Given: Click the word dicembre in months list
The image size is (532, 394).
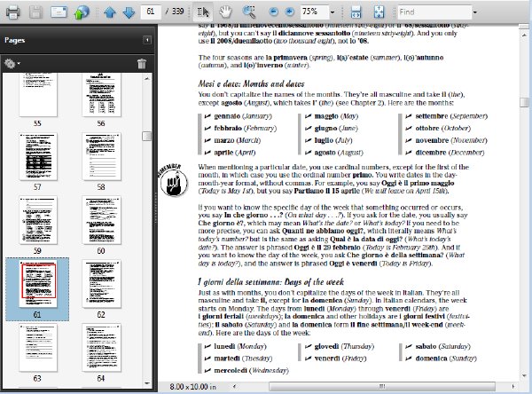Looking at the screenshot, I should click(431, 153).
